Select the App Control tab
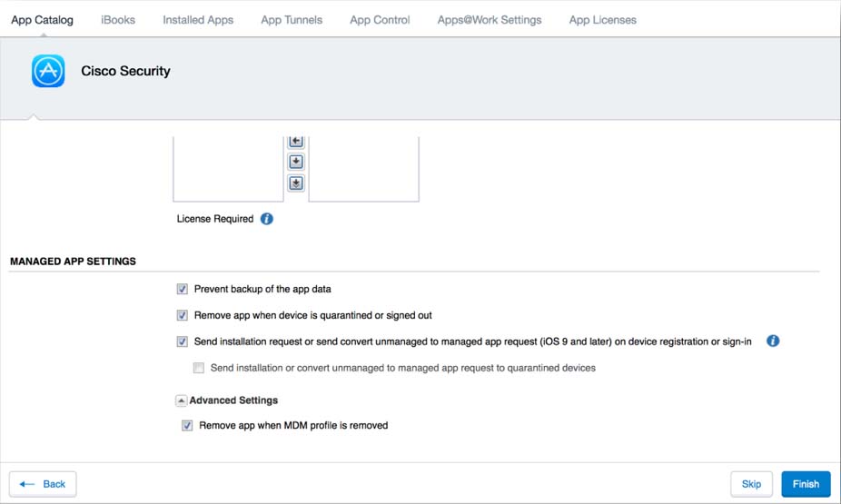This screenshot has width=841, height=504. (380, 20)
